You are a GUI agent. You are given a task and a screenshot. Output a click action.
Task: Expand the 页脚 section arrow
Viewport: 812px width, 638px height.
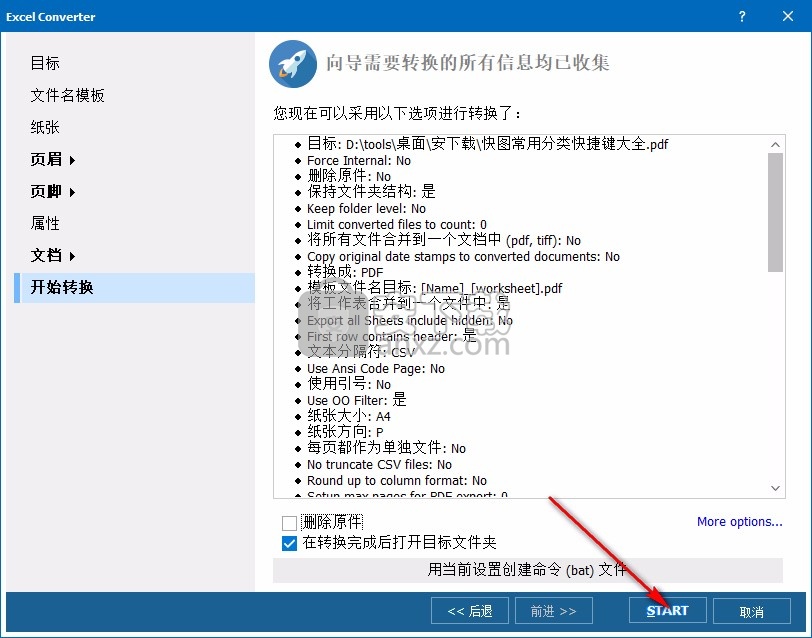[73, 192]
